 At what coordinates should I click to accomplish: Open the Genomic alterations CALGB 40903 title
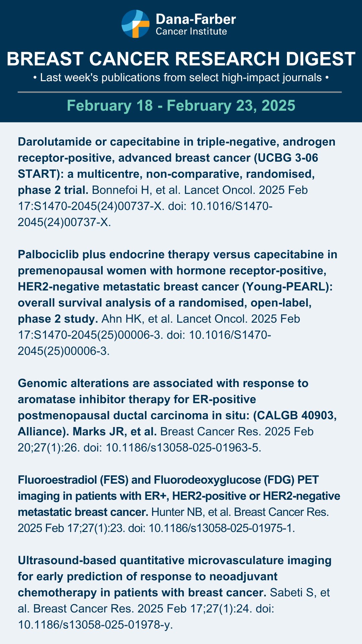(177, 407)
